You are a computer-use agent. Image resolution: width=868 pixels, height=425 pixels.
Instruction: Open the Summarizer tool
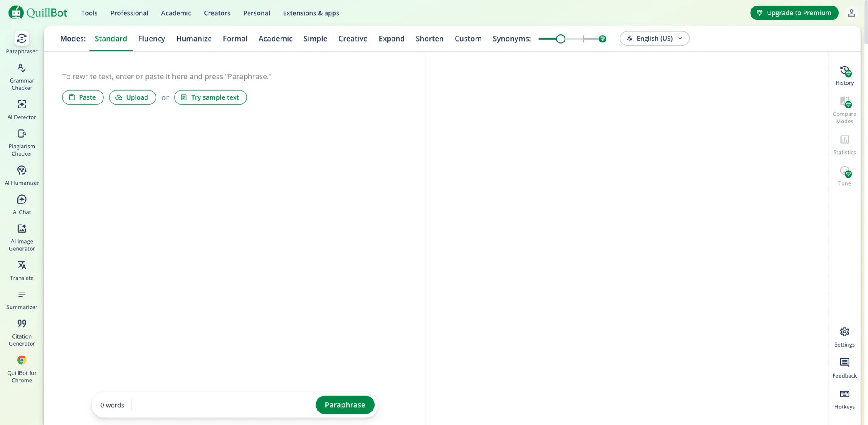tap(22, 299)
